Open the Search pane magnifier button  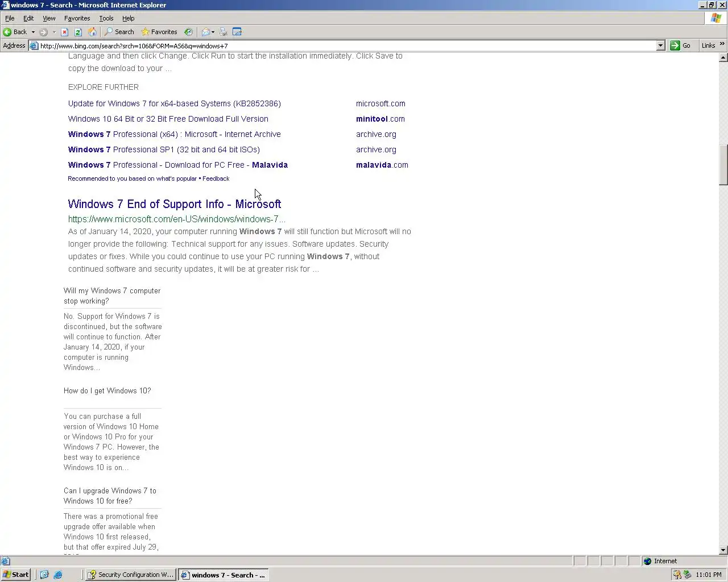tap(119, 32)
